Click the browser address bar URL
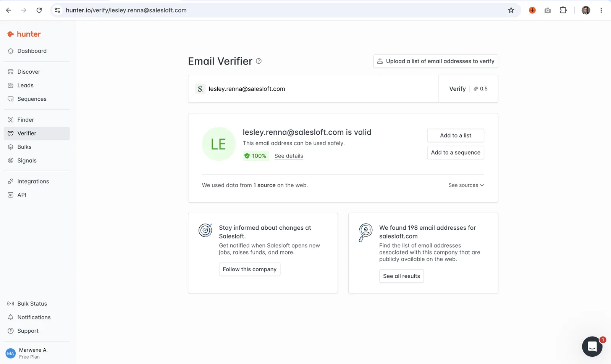Viewport: 611px width, 364px height. [x=126, y=10]
